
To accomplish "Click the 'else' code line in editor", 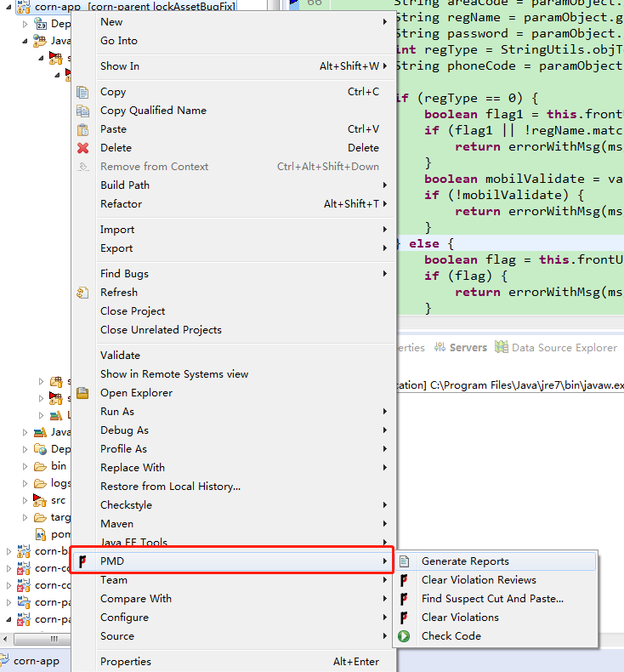I will point(509,244).
